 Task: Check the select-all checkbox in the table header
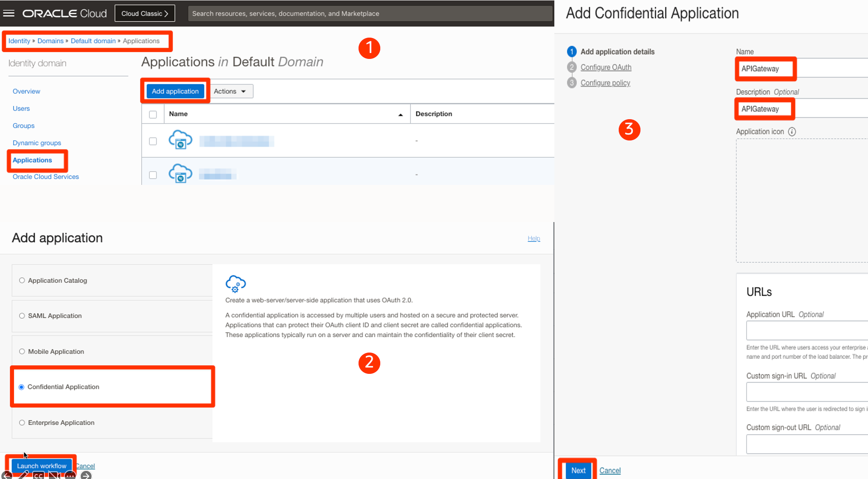[153, 114]
